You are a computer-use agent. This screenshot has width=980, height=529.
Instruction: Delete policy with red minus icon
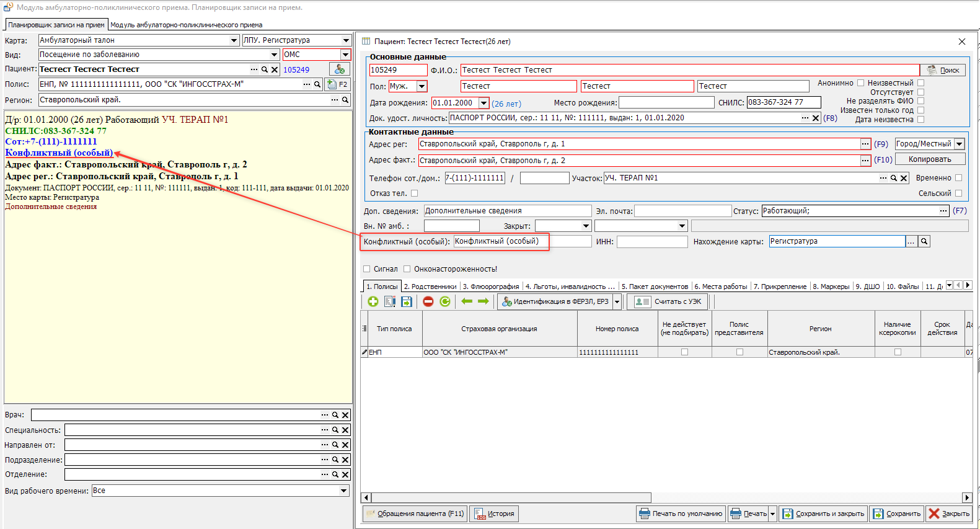pyautogui.click(x=428, y=301)
